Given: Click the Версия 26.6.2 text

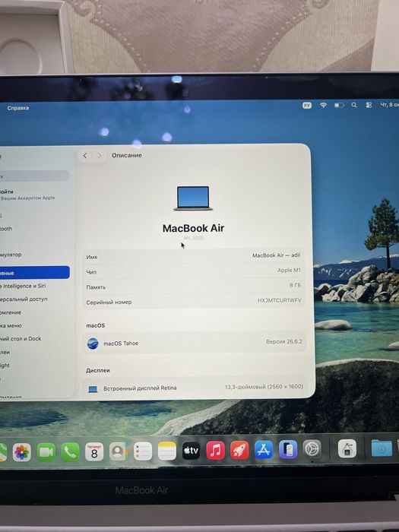Looking at the screenshot, I should [x=284, y=341].
